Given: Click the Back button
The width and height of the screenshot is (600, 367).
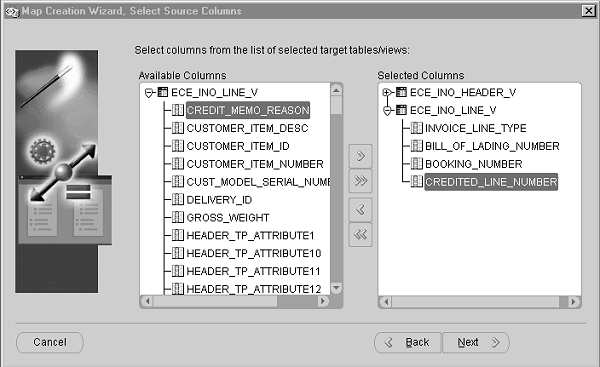Looking at the screenshot, I should tap(408, 342).
